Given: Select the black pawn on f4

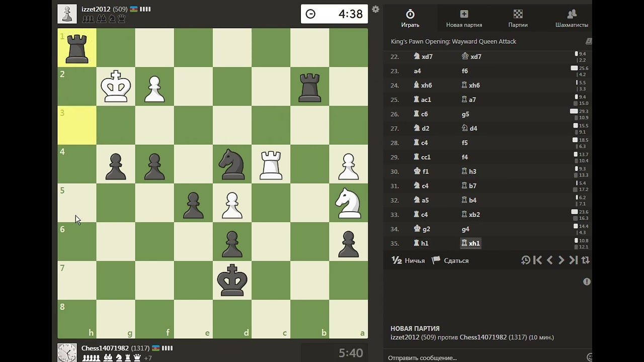Looking at the screenshot, I should pos(154,163).
